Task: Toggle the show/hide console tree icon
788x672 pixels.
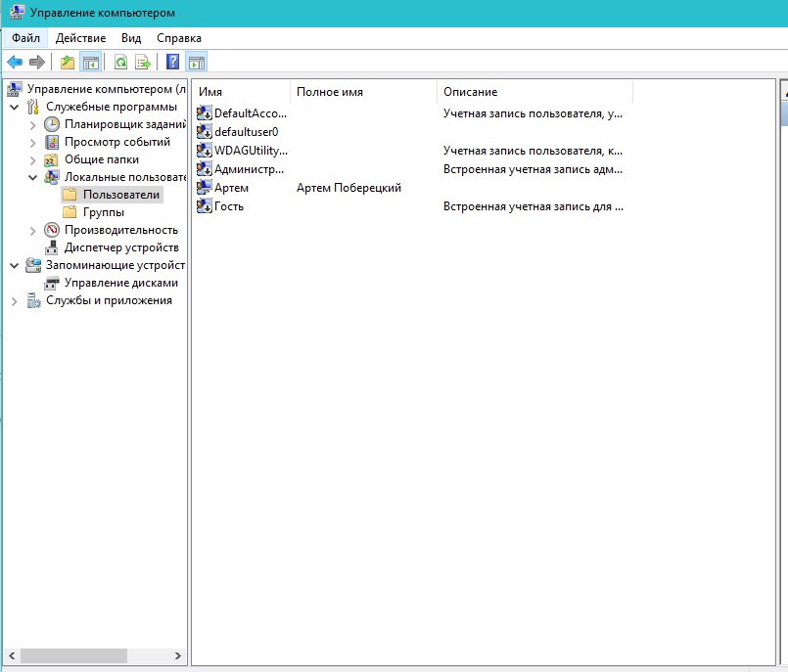Action: (x=90, y=63)
